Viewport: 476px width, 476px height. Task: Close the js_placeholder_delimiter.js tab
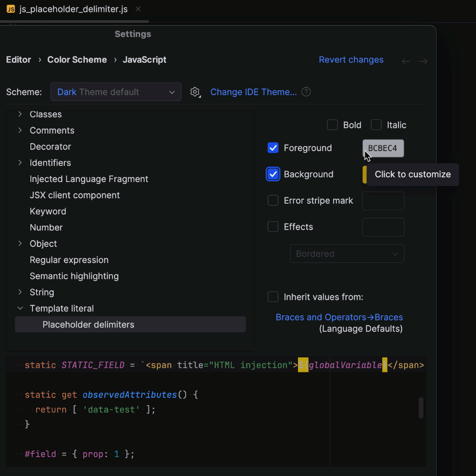[138, 9]
